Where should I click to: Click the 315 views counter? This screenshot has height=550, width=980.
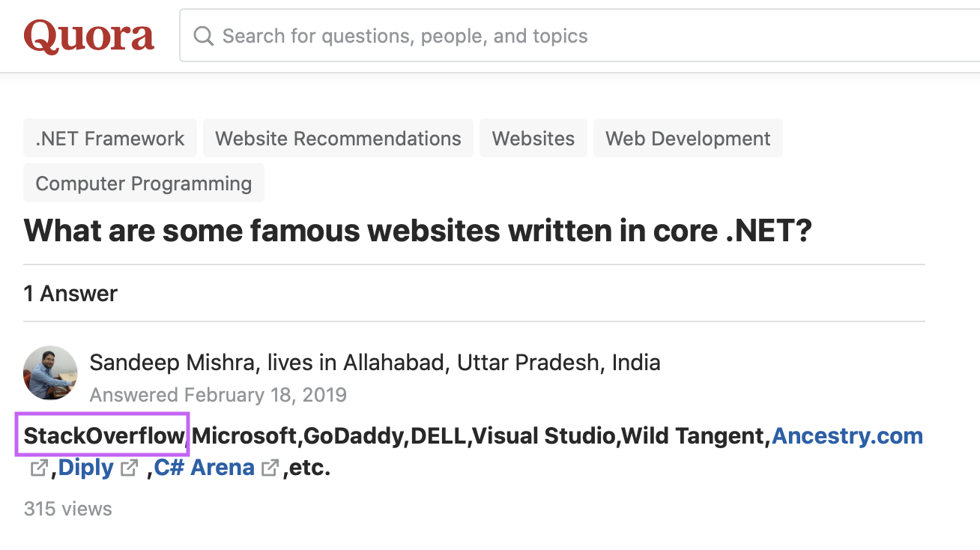[67, 509]
